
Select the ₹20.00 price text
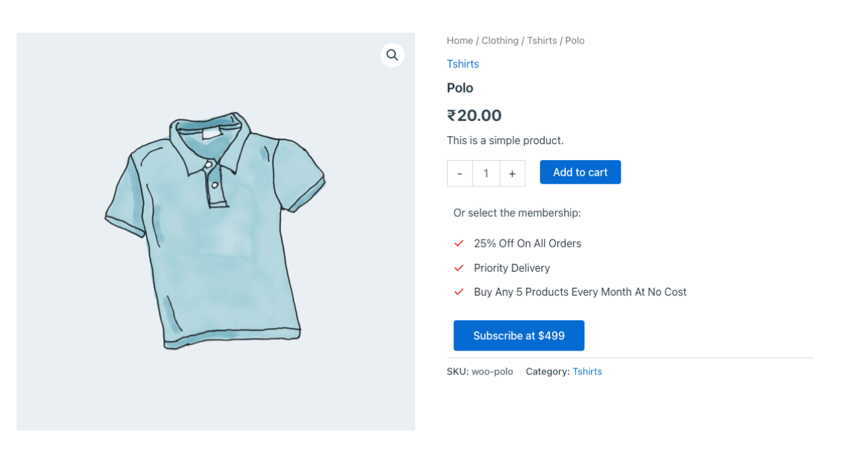click(474, 116)
